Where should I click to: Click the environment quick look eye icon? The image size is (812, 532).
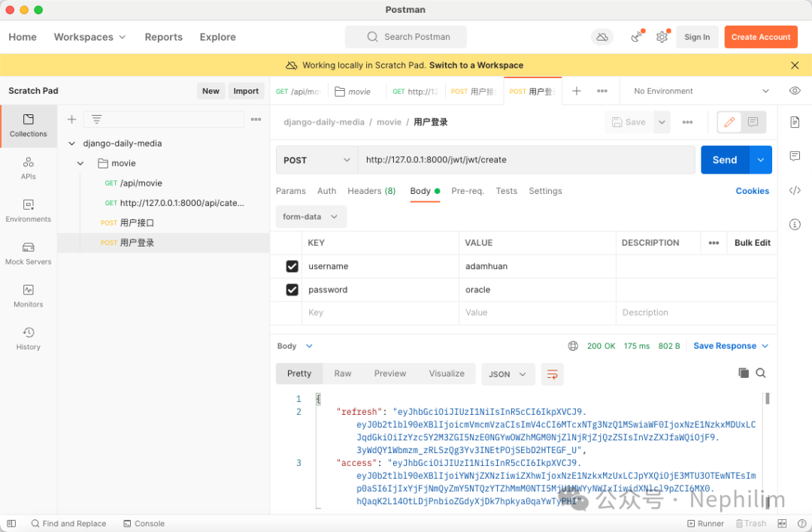[795, 91]
